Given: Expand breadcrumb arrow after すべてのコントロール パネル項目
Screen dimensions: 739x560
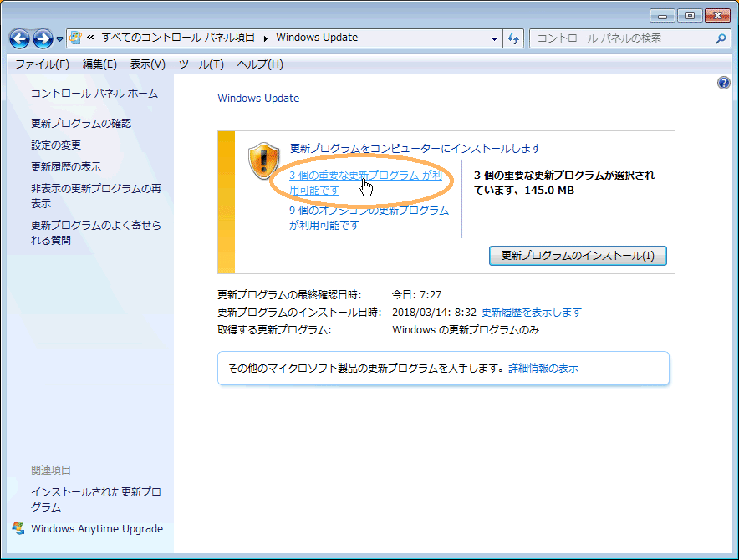Looking at the screenshot, I should coord(266,38).
